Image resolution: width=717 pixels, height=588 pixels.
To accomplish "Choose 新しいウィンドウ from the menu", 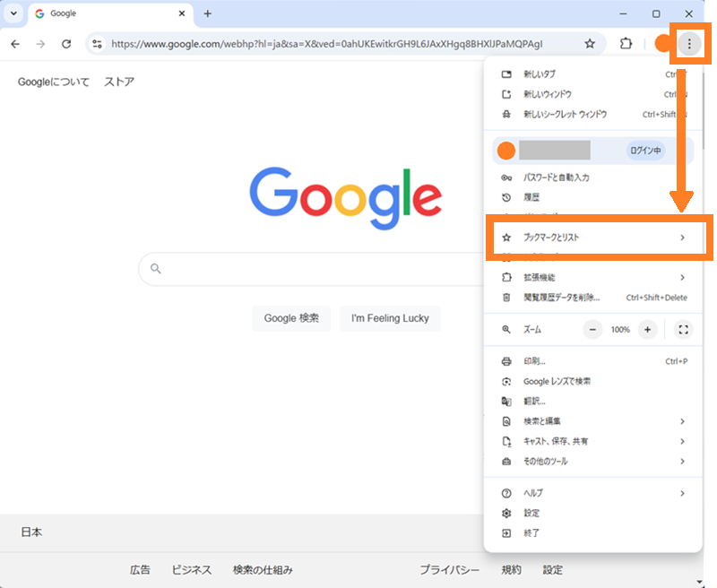I will pos(593,94).
